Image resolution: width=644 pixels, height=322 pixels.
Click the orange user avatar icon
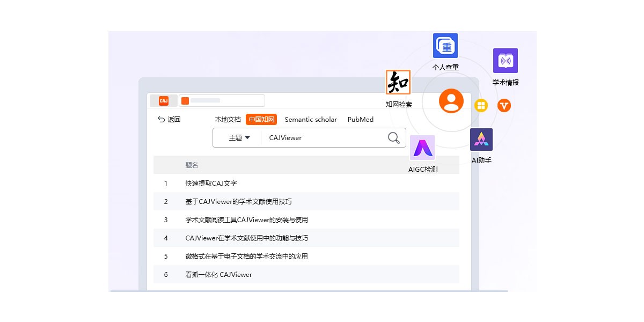click(x=451, y=101)
